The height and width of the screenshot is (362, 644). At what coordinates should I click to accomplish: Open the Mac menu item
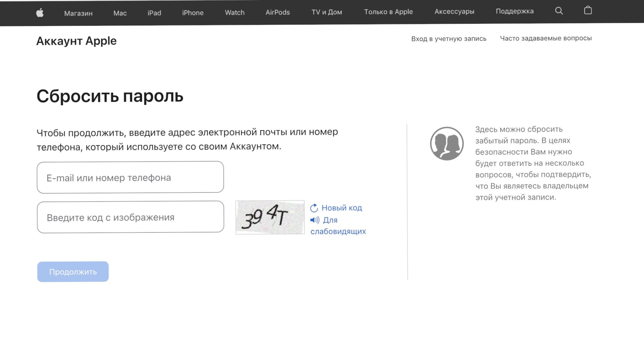pos(120,13)
